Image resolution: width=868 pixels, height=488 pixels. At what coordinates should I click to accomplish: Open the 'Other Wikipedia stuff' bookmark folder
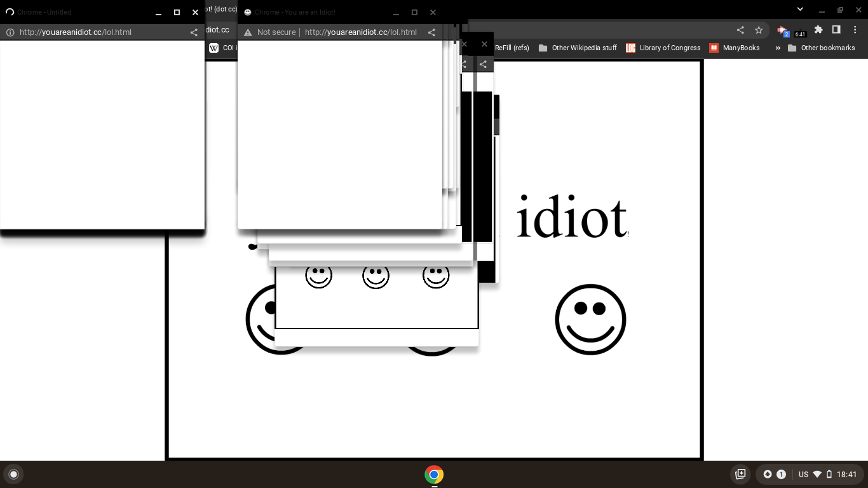click(x=578, y=48)
